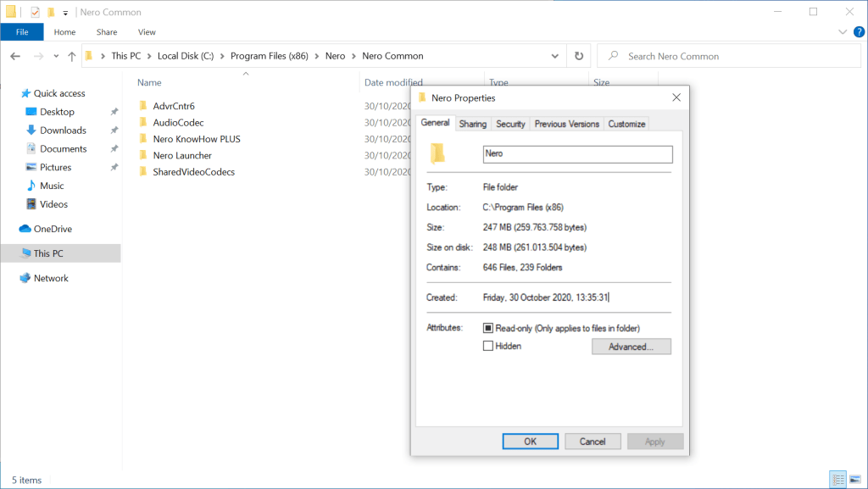Click the Search Nero Common field
Screen dimensions: 868x489
click(733, 56)
